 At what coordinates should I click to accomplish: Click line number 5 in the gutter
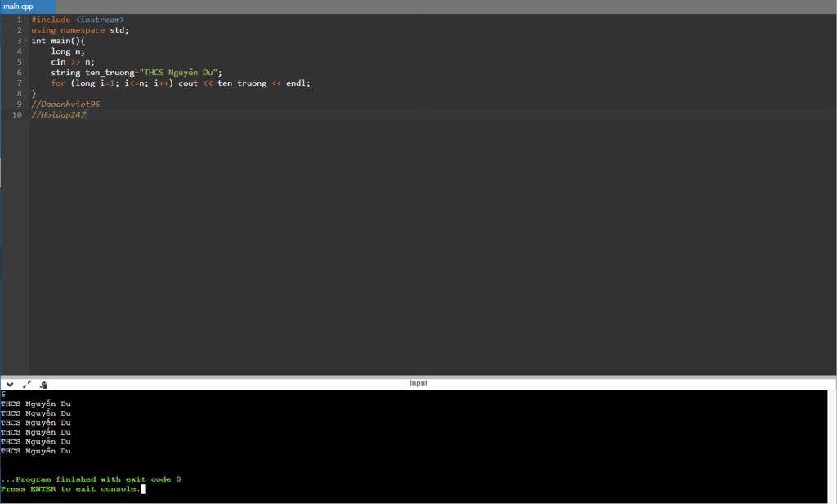[20, 62]
